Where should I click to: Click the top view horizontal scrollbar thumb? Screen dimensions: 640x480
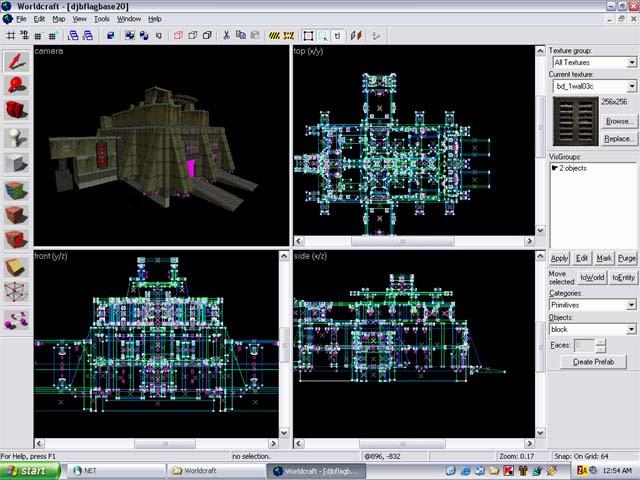tap(402, 241)
